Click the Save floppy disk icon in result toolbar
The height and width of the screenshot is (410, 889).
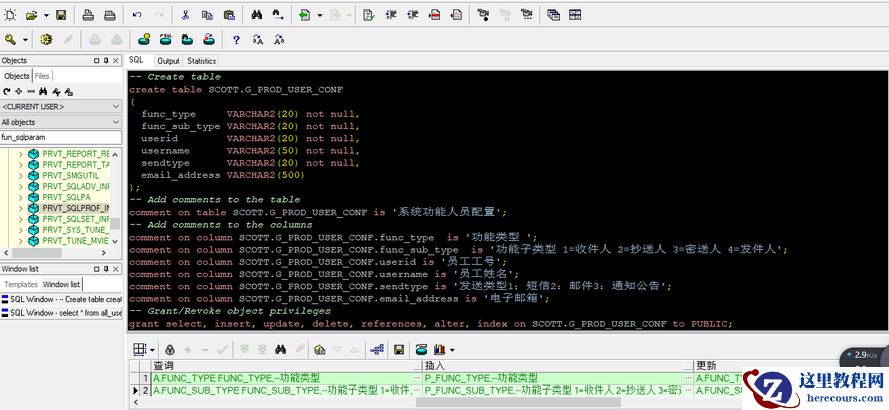399,350
